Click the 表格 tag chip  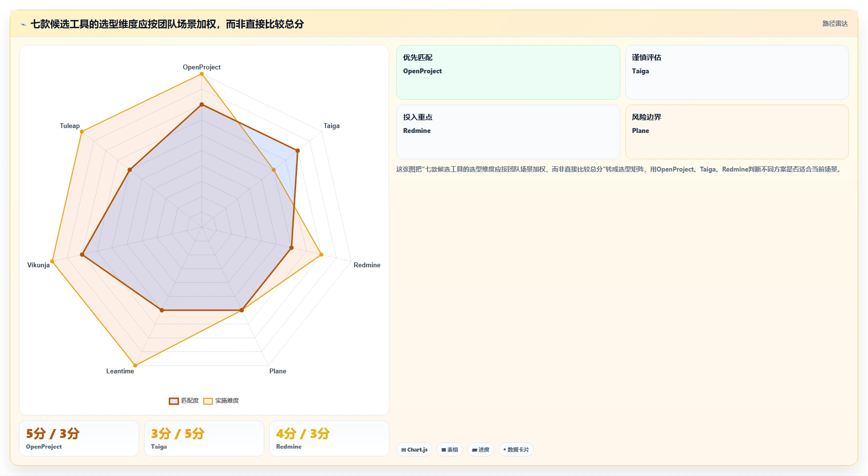coord(449,450)
